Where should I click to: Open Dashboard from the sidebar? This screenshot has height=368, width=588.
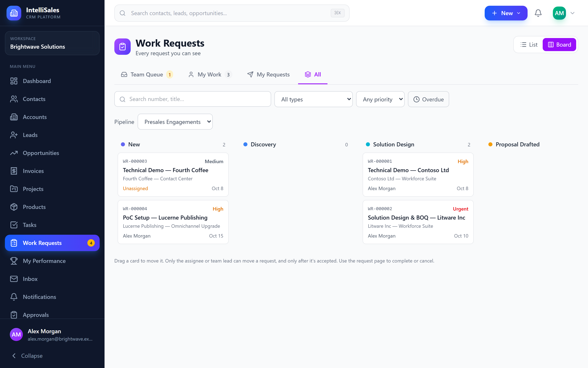coord(52,81)
